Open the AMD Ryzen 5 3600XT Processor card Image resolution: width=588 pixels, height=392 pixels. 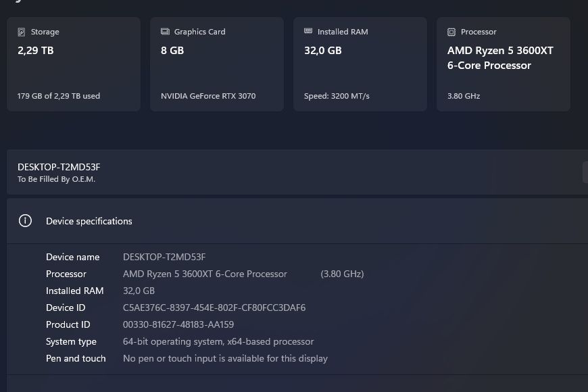tap(504, 64)
